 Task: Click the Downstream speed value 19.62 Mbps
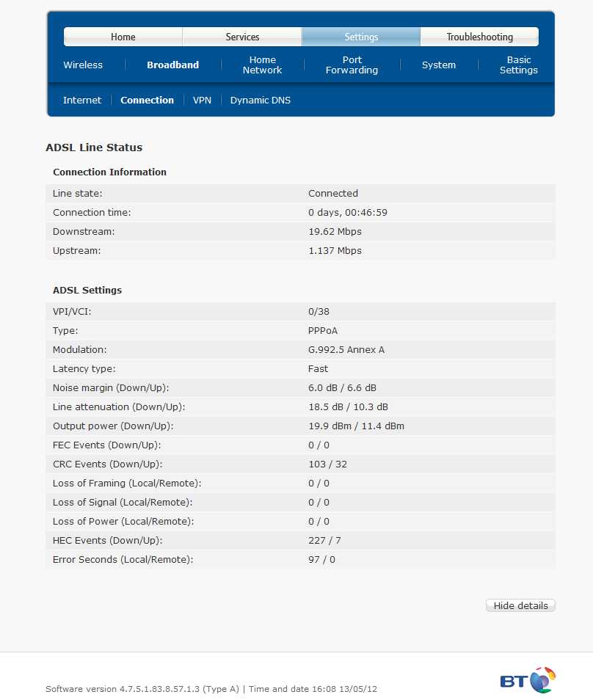[x=335, y=231]
